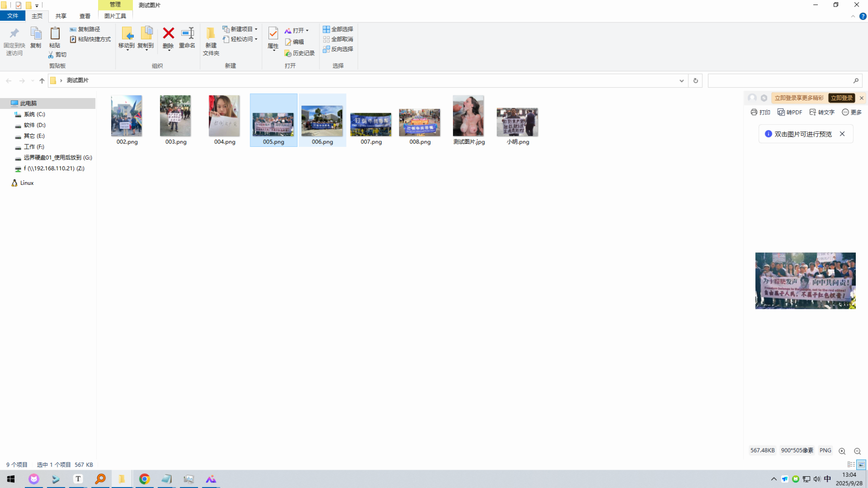Click Invert Selection in the ribbon

(x=338, y=49)
